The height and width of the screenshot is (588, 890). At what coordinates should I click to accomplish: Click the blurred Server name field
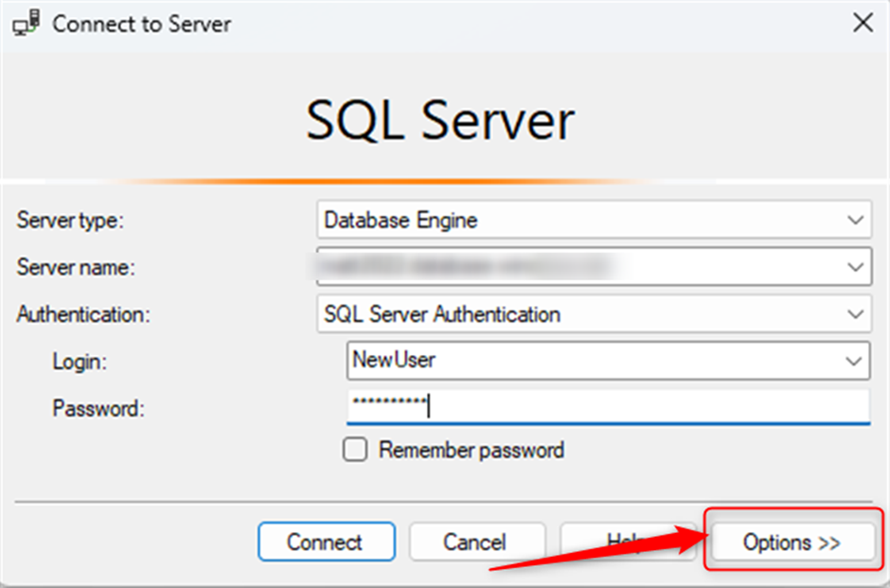click(595, 266)
